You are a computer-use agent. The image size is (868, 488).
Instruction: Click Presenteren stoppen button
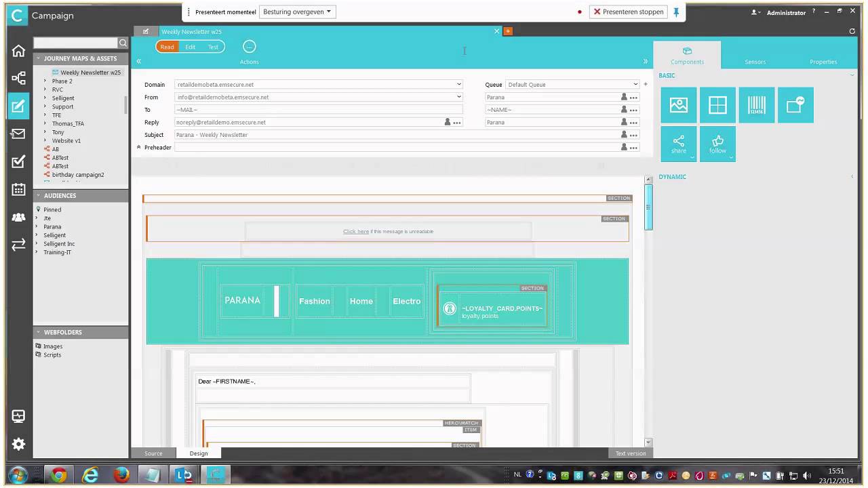point(628,12)
